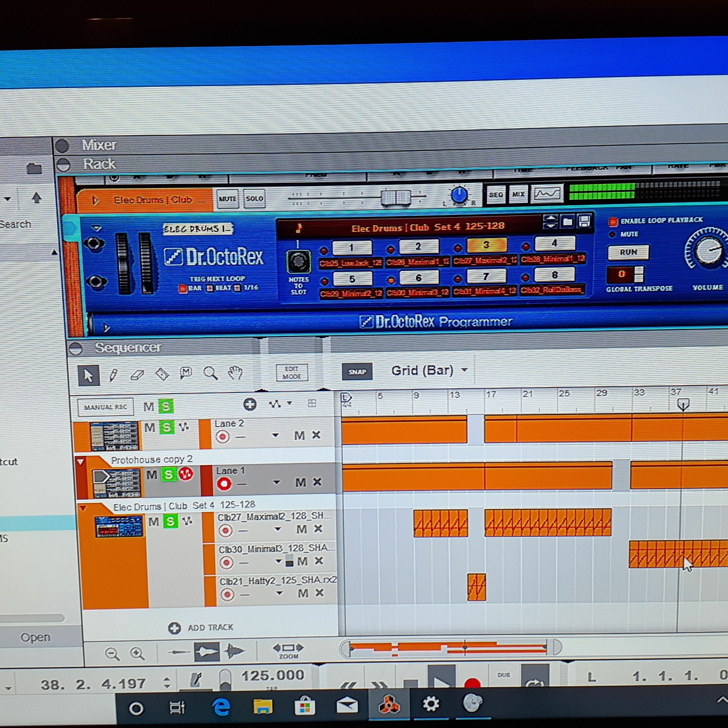
Task: Click the MANUAL REC button
Action: (105, 407)
